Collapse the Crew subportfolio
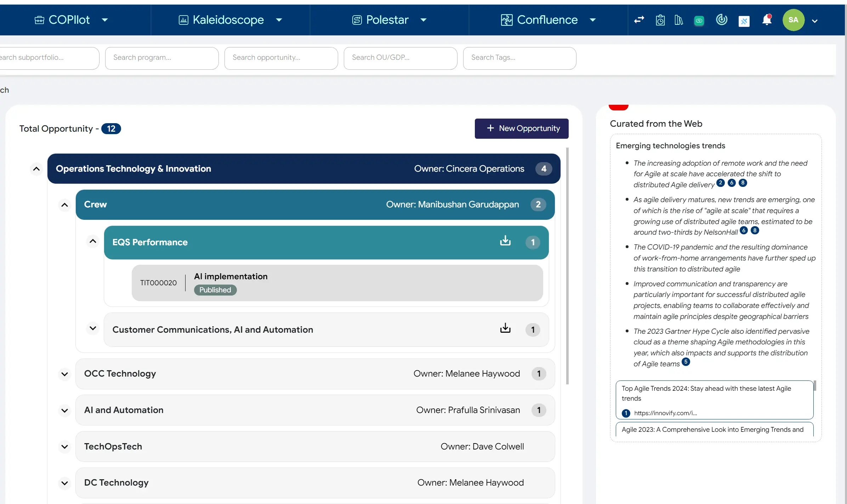847x504 pixels. 64,205
